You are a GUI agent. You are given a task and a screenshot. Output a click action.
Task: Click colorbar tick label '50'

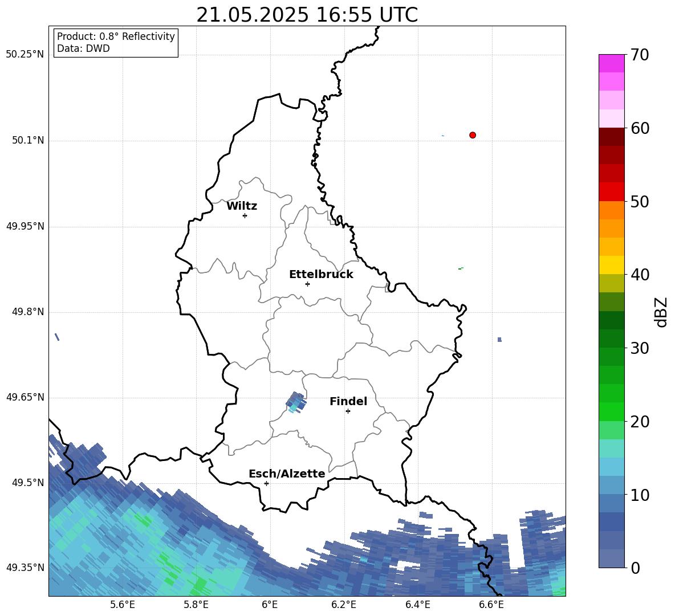pos(640,202)
